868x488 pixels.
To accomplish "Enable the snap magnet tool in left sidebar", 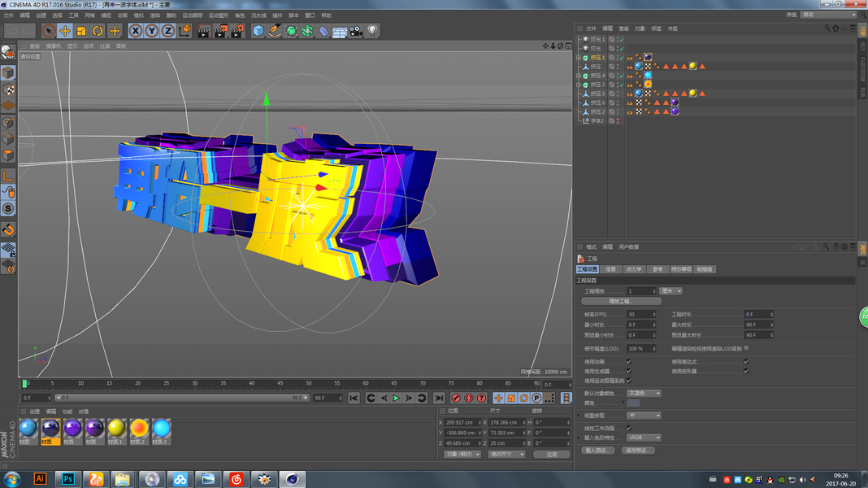I will [x=8, y=230].
